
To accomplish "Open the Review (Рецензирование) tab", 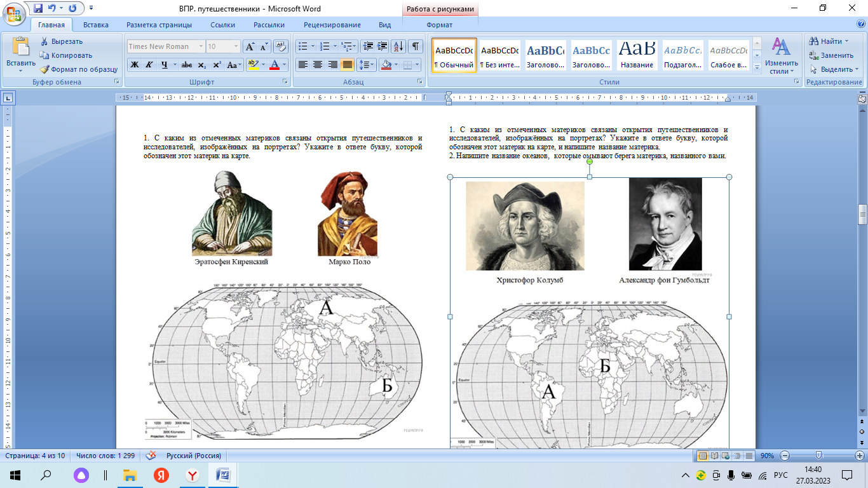I will [x=332, y=25].
